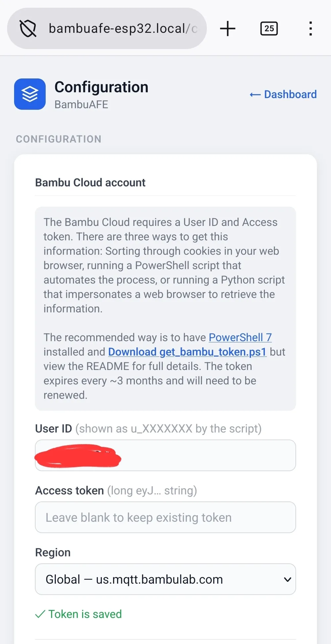Tap the tracking protection shield icon
The height and width of the screenshot is (644, 331).
point(28,28)
